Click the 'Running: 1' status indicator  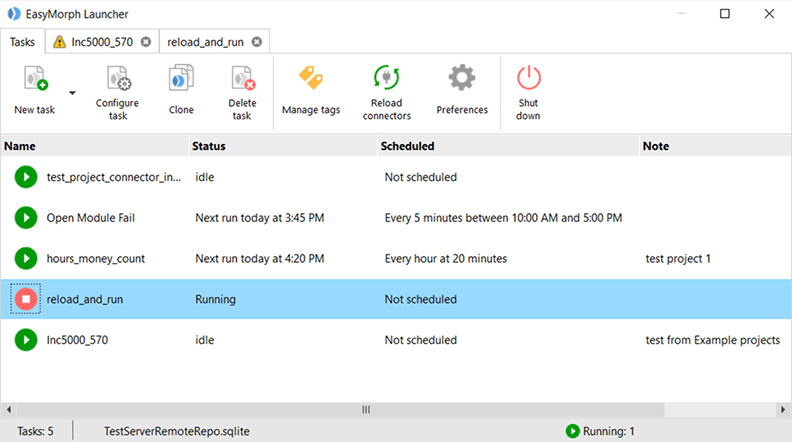point(600,431)
